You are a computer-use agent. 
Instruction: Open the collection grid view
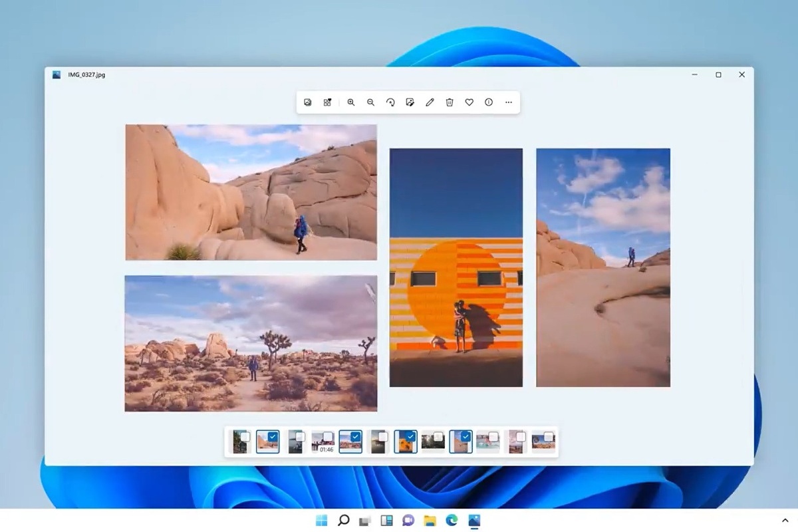327,102
